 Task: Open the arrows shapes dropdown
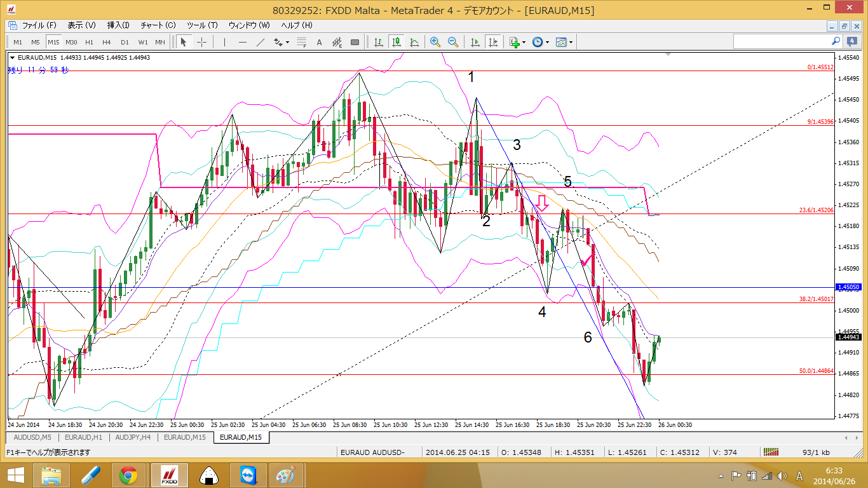point(287,42)
